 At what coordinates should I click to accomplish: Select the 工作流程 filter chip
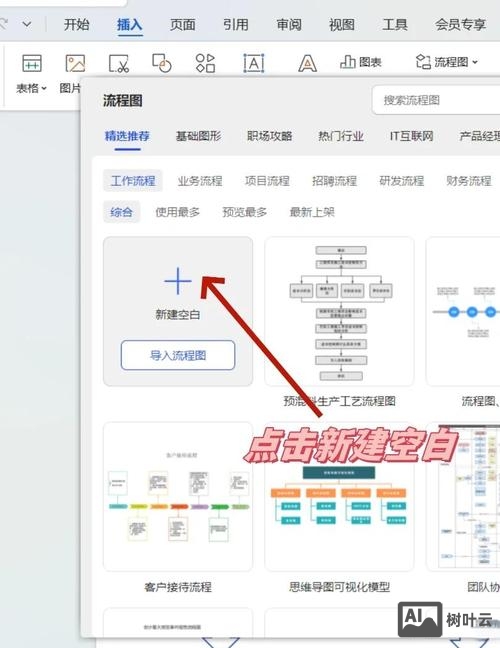coord(133,181)
